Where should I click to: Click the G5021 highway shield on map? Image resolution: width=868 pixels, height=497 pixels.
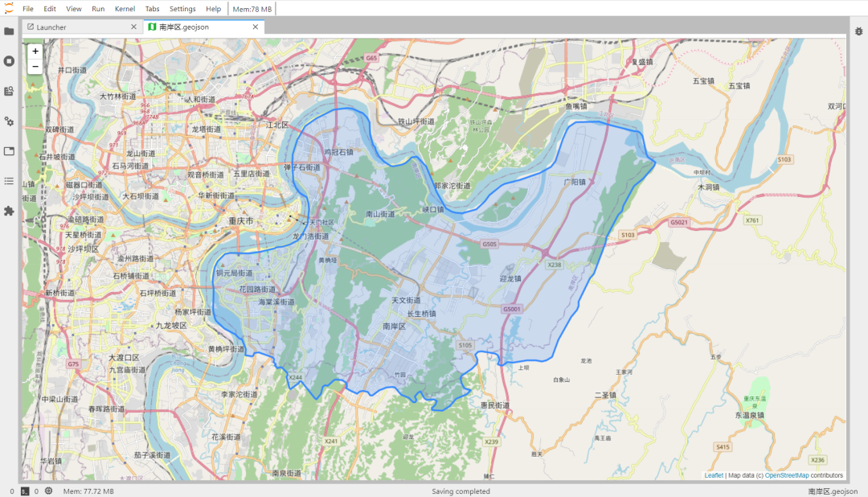click(679, 222)
